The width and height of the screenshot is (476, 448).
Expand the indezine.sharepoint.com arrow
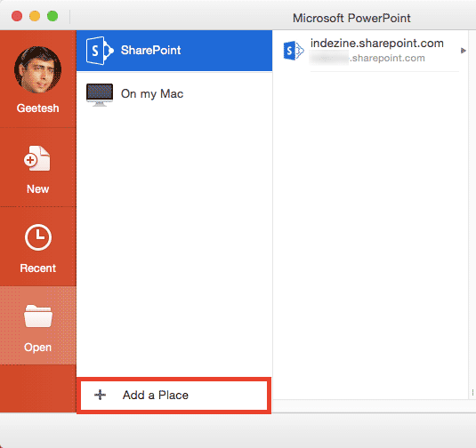[463, 51]
